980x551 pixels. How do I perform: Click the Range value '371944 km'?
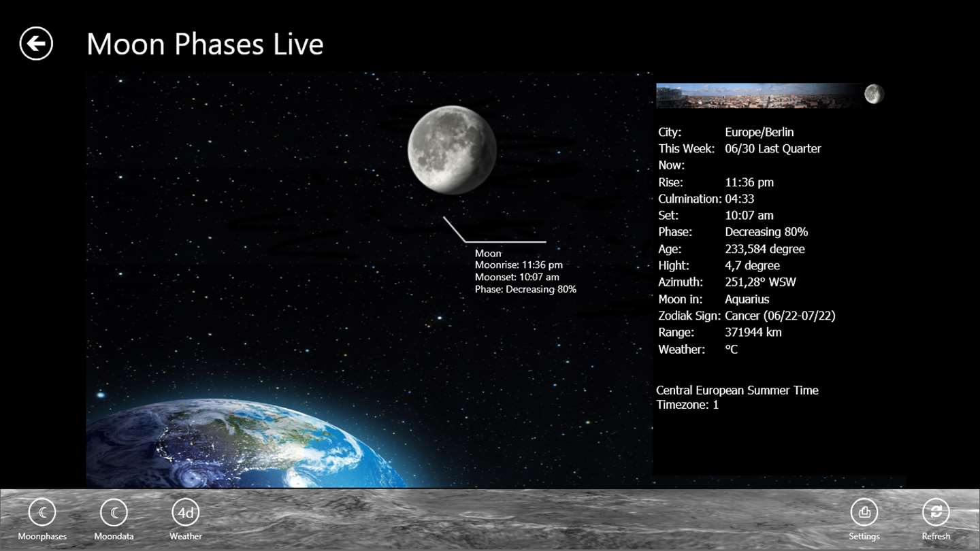coord(753,332)
